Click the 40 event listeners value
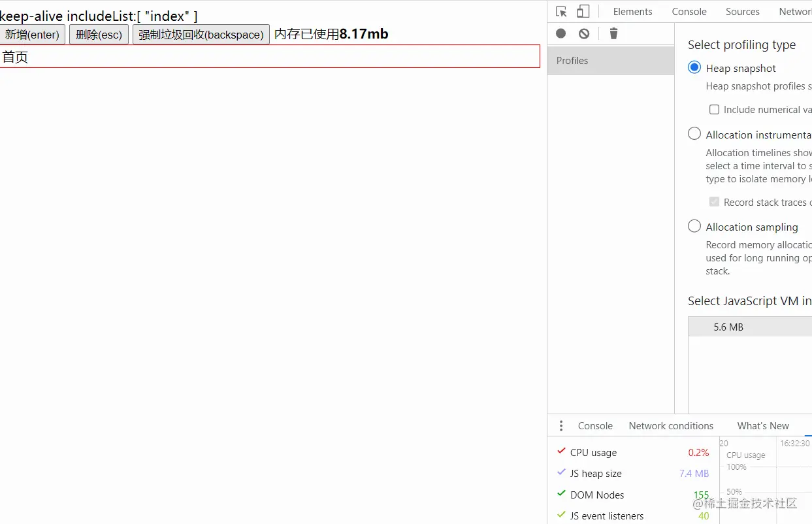This screenshot has height=524, width=812. click(704, 516)
